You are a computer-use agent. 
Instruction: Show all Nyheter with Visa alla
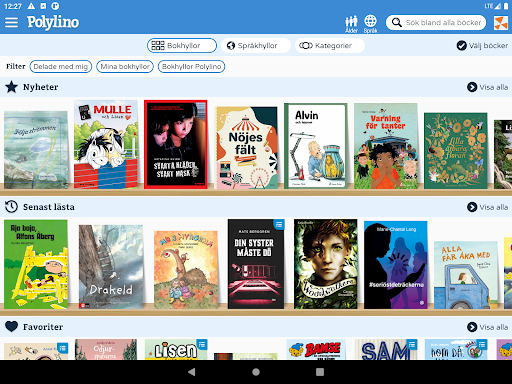(487, 87)
